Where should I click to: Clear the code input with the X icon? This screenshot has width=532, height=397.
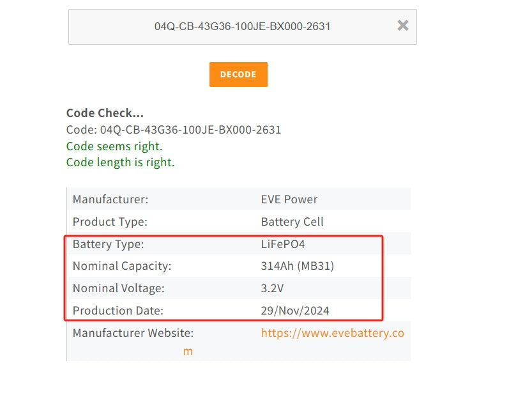point(403,26)
